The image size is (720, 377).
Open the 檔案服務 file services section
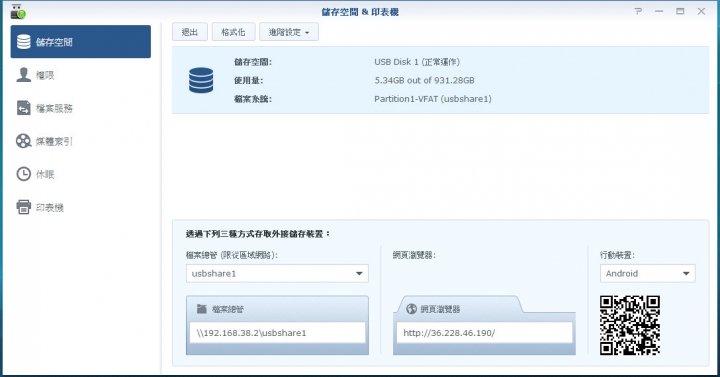pos(80,108)
